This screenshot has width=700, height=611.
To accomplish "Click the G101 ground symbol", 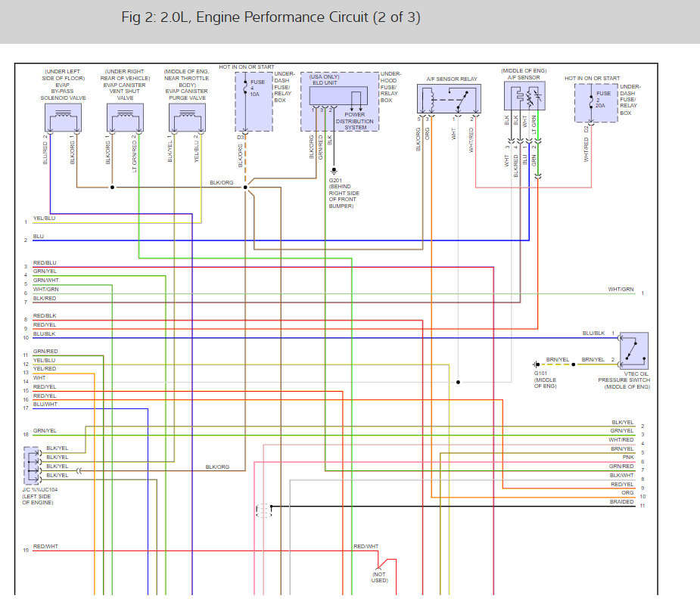I will click(x=536, y=364).
